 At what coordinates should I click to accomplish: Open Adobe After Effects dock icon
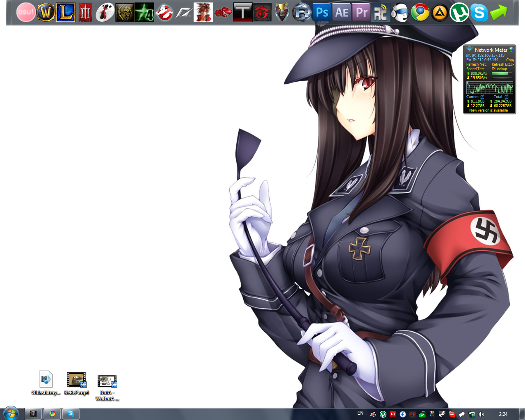click(342, 12)
